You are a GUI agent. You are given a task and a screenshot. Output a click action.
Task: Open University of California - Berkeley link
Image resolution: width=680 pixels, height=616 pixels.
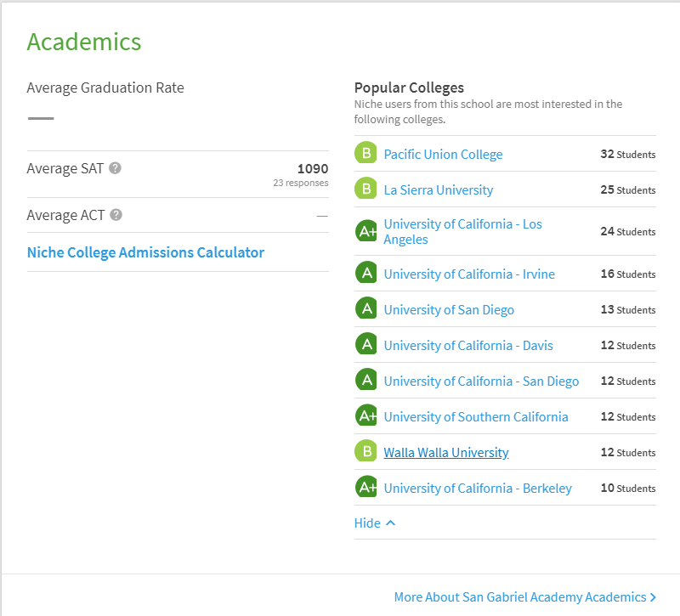[x=478, y=488]
